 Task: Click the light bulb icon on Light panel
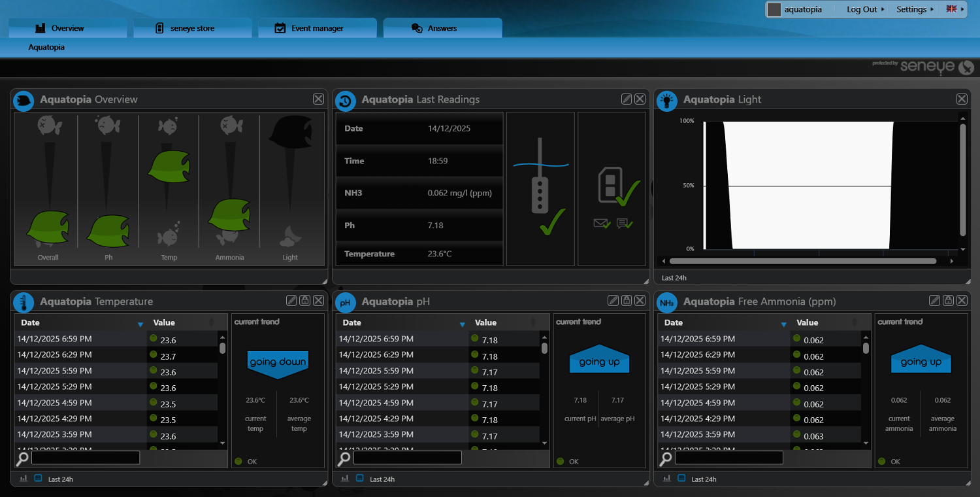coord(666,100)
